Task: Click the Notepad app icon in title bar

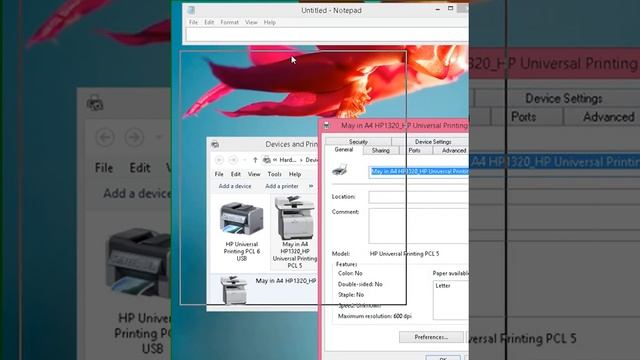Action: [191, 10]
